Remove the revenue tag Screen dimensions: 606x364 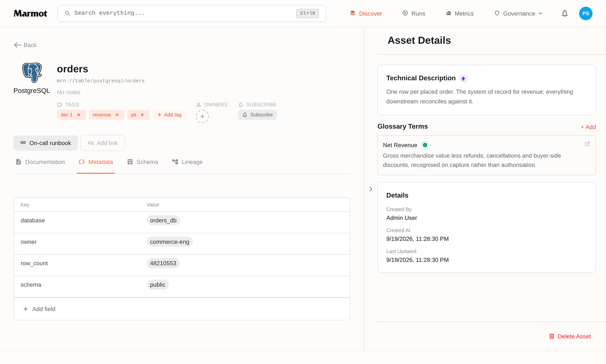[117, 115]
